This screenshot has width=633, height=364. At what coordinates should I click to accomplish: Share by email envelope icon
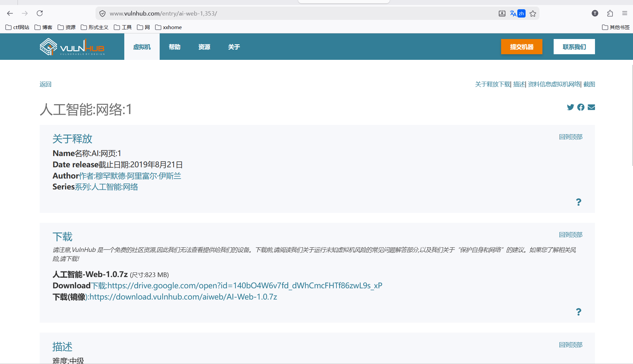pyautogui.click(x=591, y=107)
